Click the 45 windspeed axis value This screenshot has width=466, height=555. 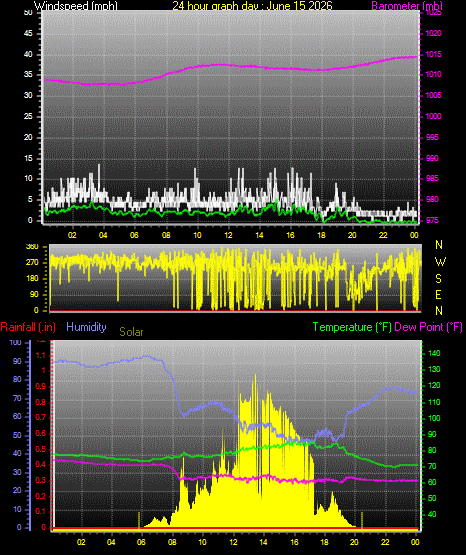28,34
